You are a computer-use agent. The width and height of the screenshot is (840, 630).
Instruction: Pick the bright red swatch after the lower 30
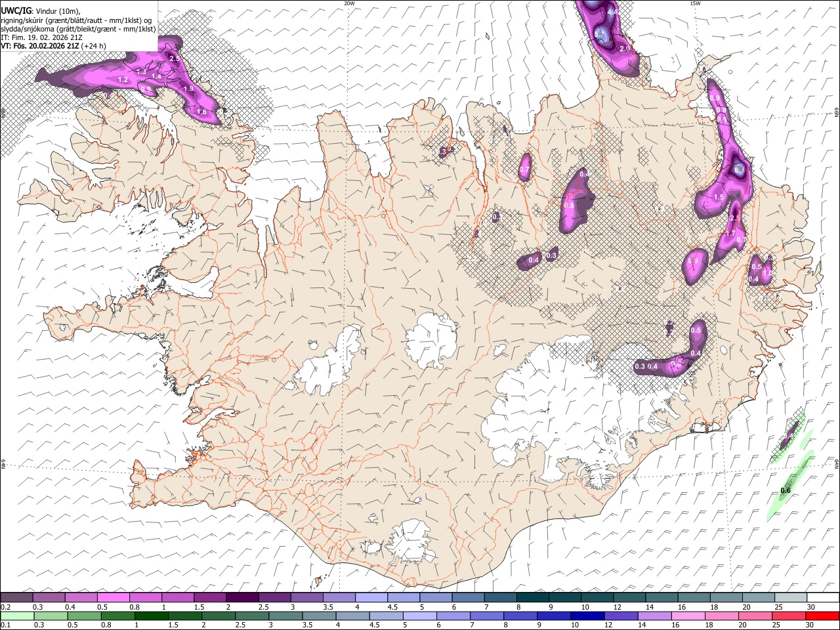pyautogui.click(x=822, y=616)
